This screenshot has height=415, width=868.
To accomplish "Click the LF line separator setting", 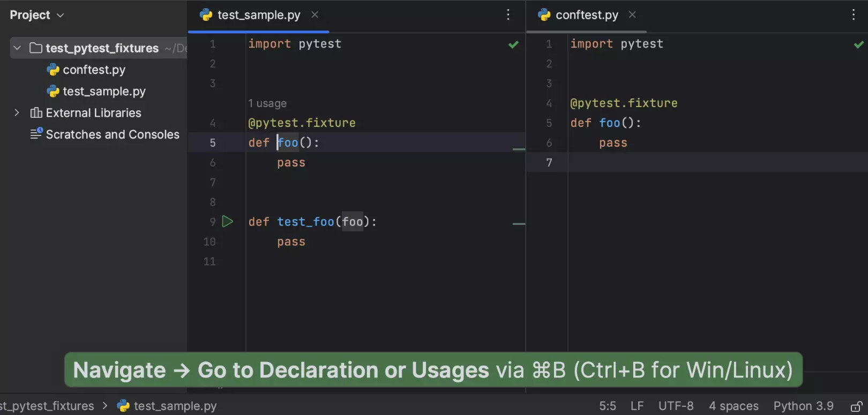I will point(637,406).
